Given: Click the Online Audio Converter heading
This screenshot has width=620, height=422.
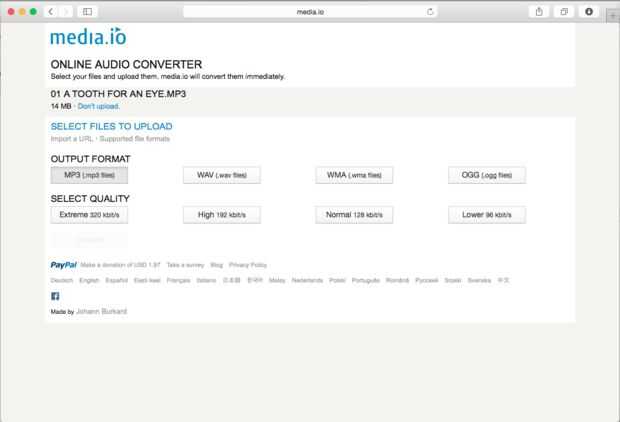Looking at the screenshot, I should pos(126,64).
